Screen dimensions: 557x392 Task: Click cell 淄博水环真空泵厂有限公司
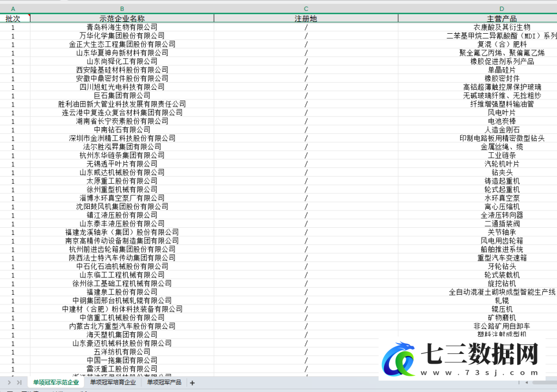(x=122, y=198)
